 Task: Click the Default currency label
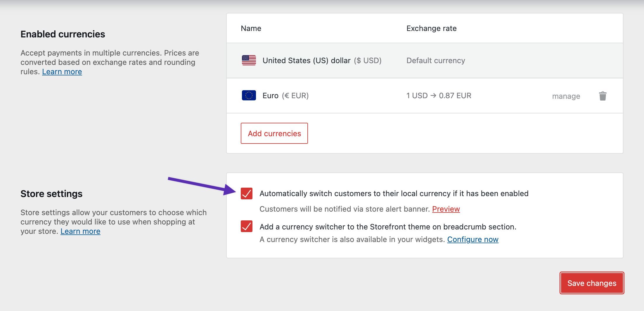(435, 61)
